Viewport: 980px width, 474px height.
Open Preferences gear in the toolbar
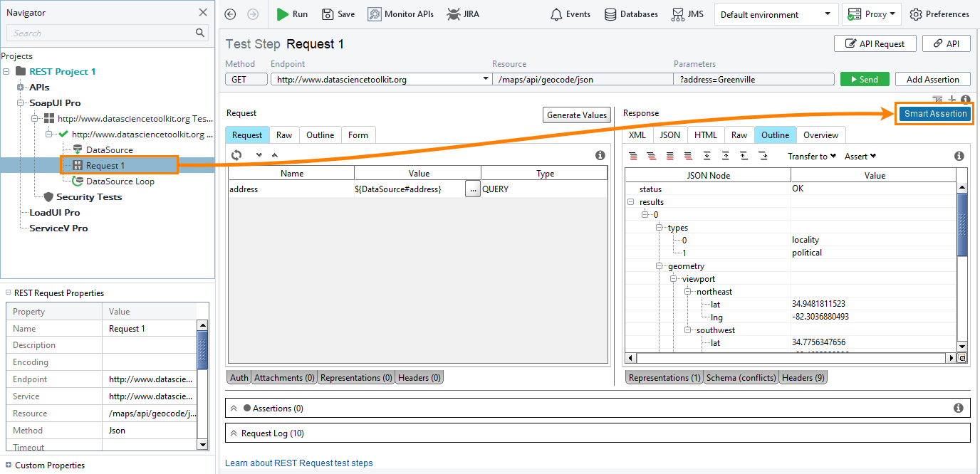(916, 14)
